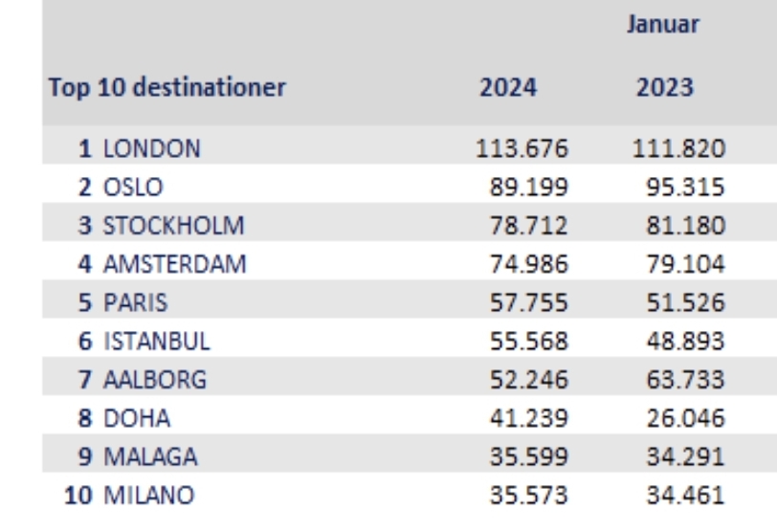This screenshot has width=777, height=532.
Task: Select the LONDON destination row label
Action: point(151,148)
